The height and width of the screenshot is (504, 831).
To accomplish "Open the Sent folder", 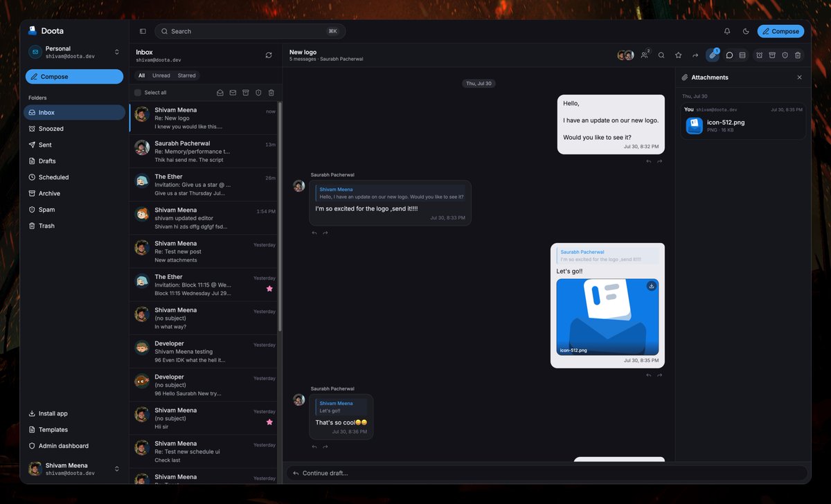I will [x=74, y=145].
